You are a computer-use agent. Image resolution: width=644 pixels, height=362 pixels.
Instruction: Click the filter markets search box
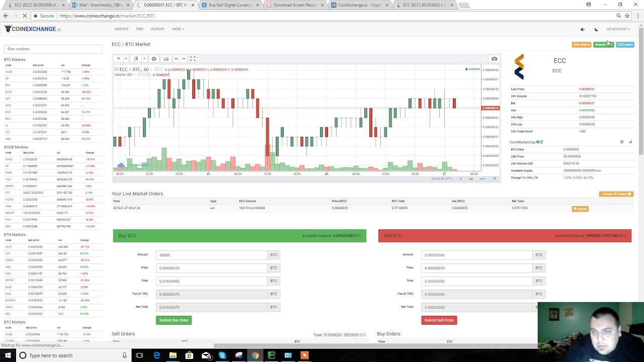coord(53,49)
